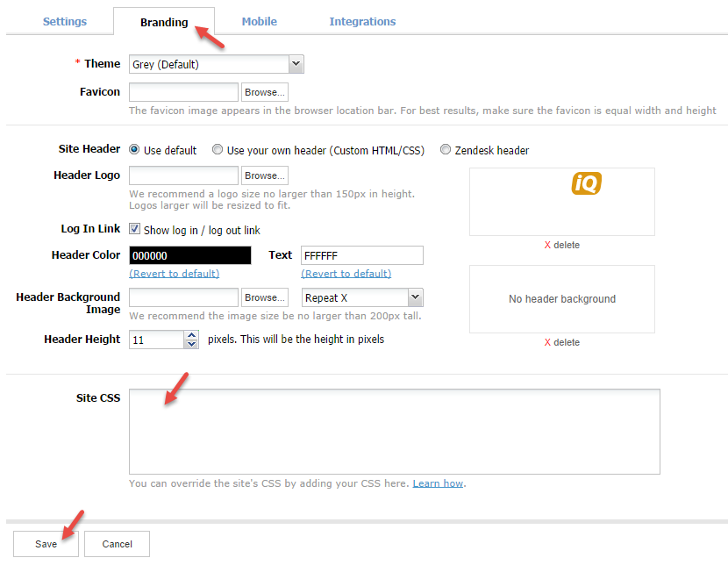This screenshot has height=565, width=728.
Task: Uncheck 'Show log in / log out link'
Action: tap(134, 230)
